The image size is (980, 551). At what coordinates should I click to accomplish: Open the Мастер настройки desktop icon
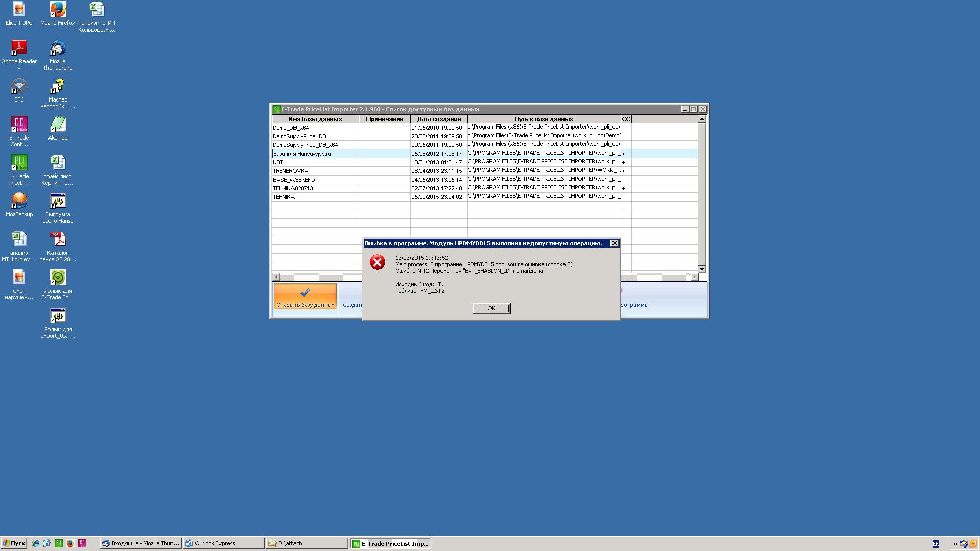(58, 93)
